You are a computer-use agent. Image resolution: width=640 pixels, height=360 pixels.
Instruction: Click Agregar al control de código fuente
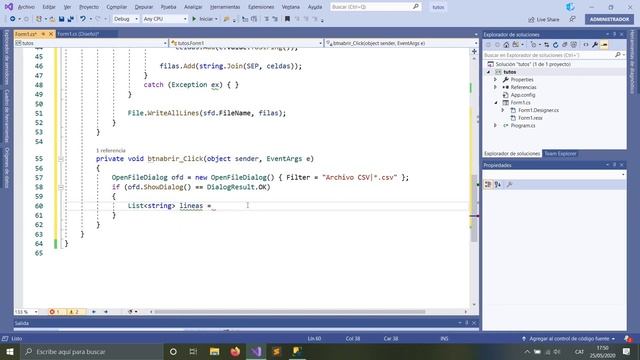coord(569,339)
